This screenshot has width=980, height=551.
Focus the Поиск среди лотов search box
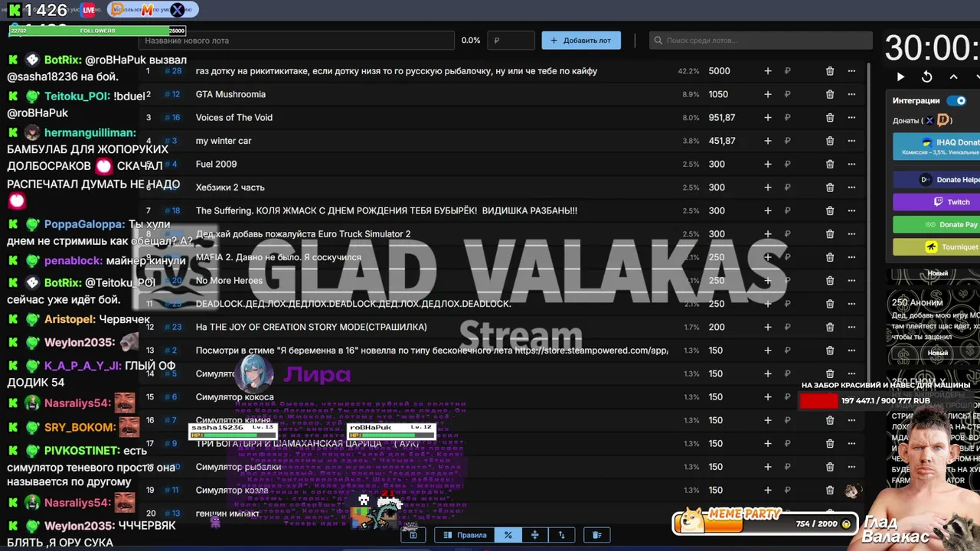tap(760, 41)
